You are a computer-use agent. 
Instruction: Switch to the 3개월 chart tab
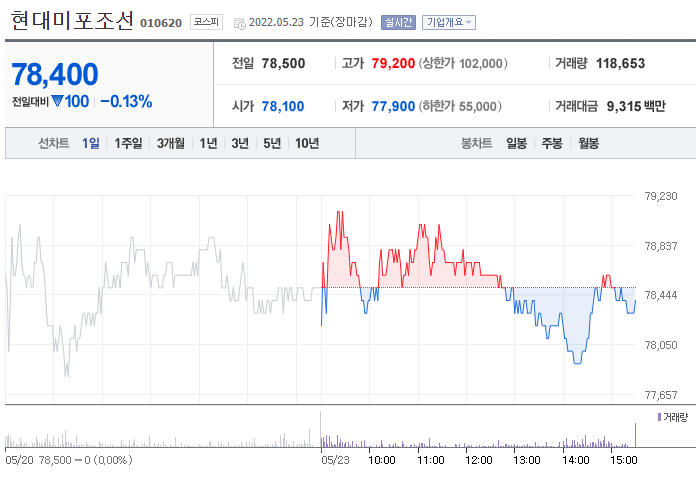[x=171, y=143]
